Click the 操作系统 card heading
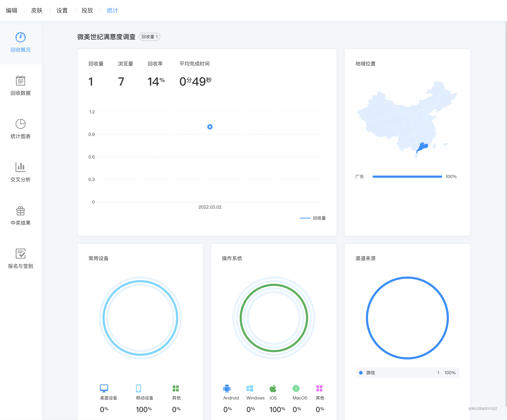 (x=232, y=258)
